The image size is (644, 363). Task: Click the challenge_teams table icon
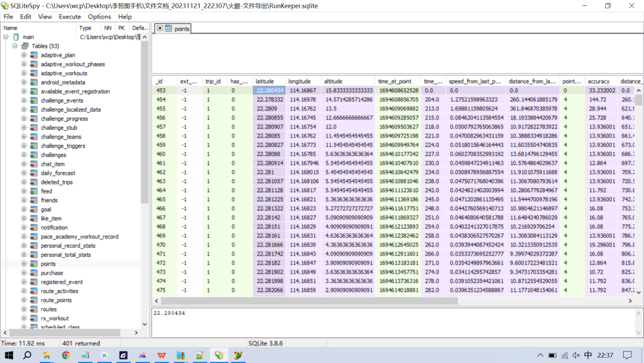pos(33,137)
